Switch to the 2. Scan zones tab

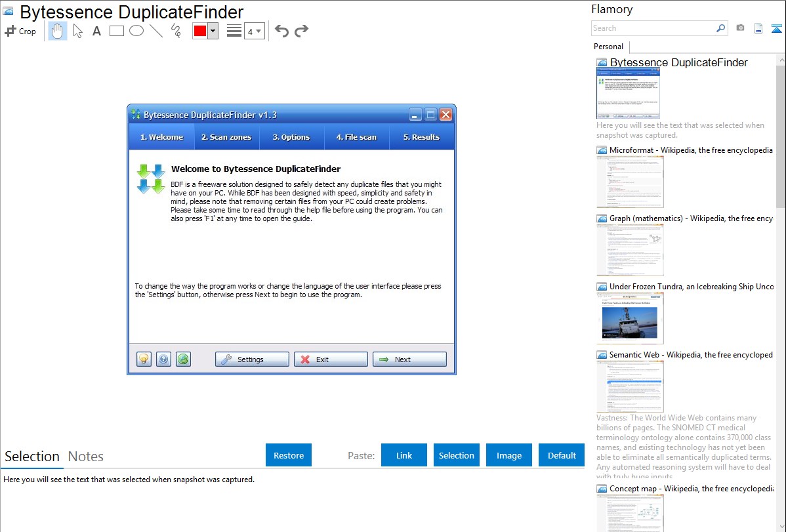[x=226, y=137]
